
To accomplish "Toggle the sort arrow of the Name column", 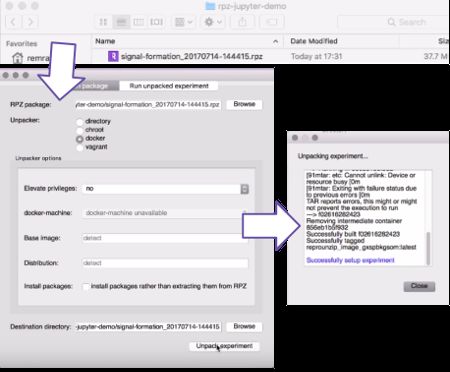I will point(275,41).
